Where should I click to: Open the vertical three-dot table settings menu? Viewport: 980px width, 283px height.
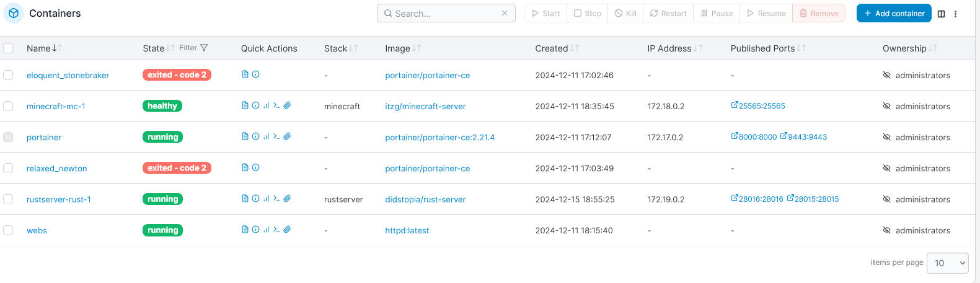[x=955, y=14]
